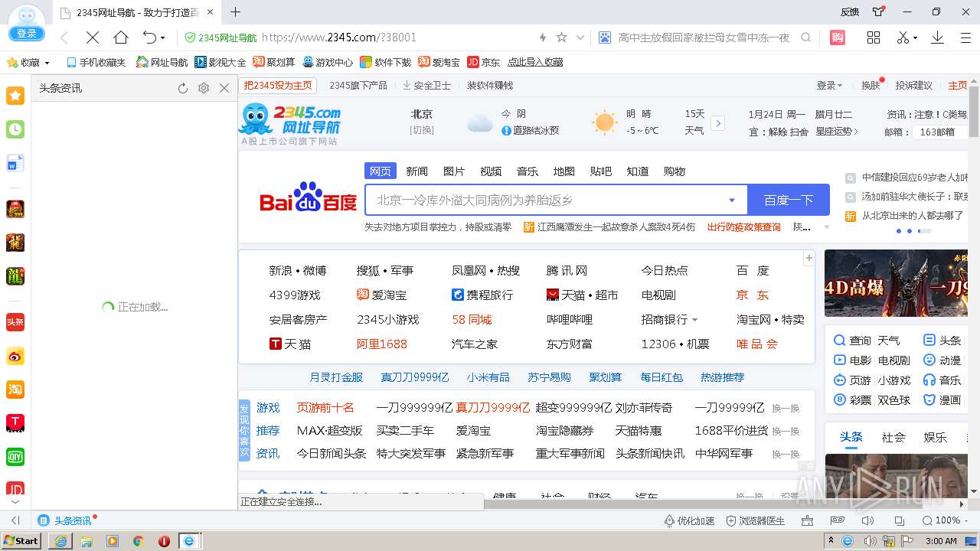Open the green iQIYI sidebar icon
The image size is (980, 551).
click(x=15, y=457)
